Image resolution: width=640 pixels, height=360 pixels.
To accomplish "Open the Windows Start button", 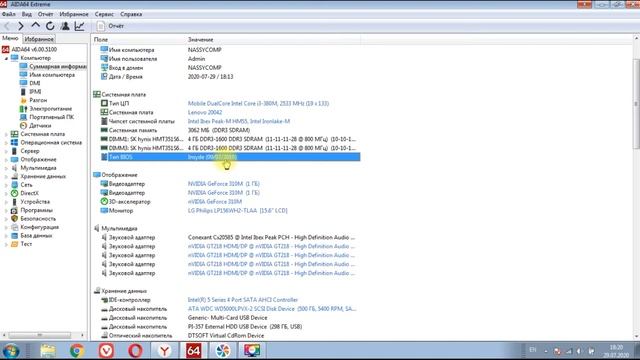I will pos(11,351).
